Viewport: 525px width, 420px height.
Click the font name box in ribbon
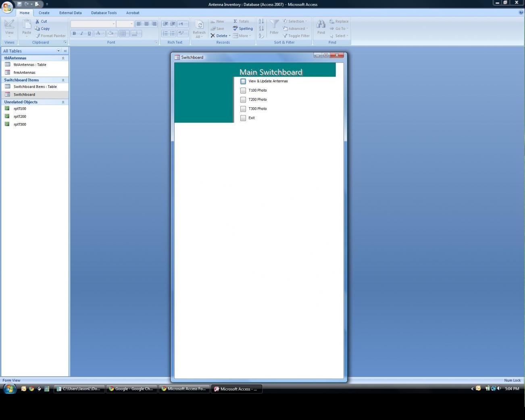93,24
